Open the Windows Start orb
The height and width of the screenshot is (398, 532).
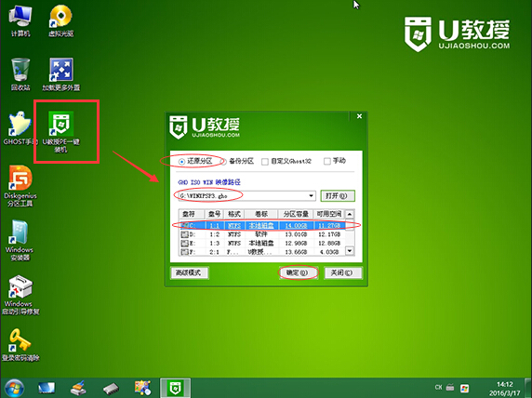pos(14,388)
